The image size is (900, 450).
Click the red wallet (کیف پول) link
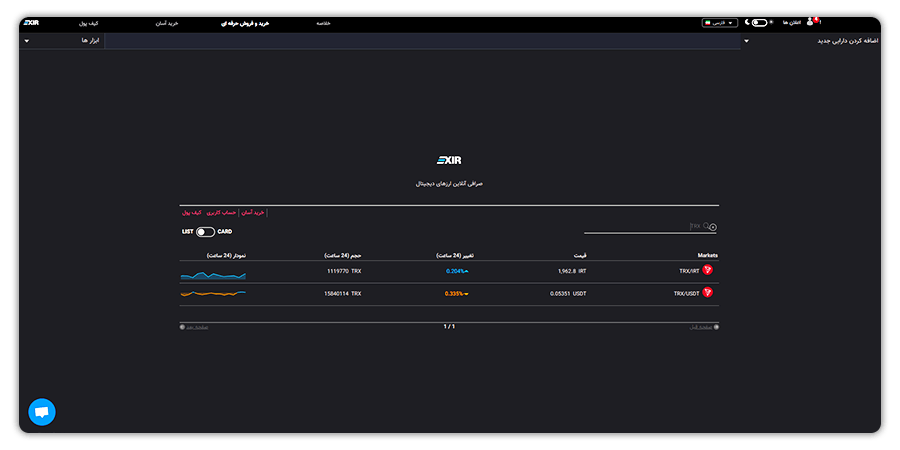tap(192, 212)
